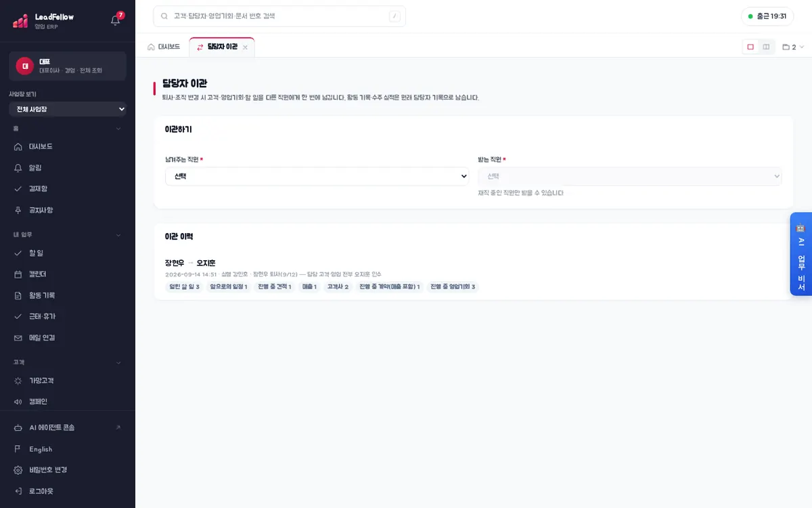Click the English flag icon

click(x=18, y=449)
